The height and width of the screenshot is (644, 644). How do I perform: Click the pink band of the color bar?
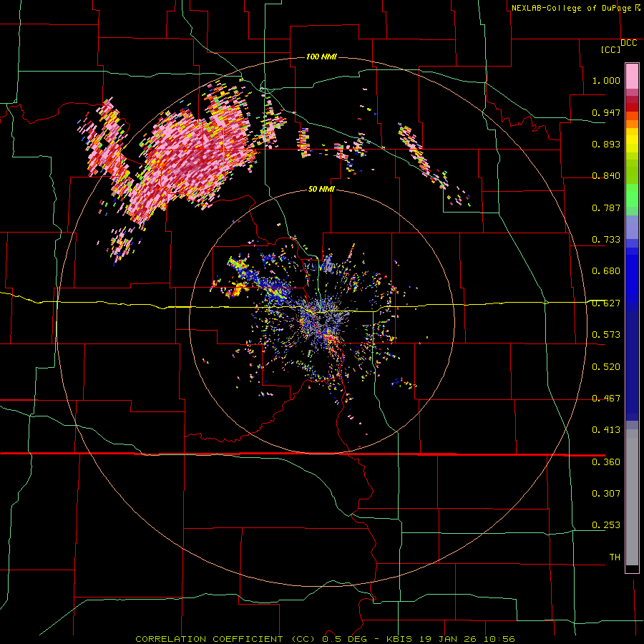click(632, 76)
